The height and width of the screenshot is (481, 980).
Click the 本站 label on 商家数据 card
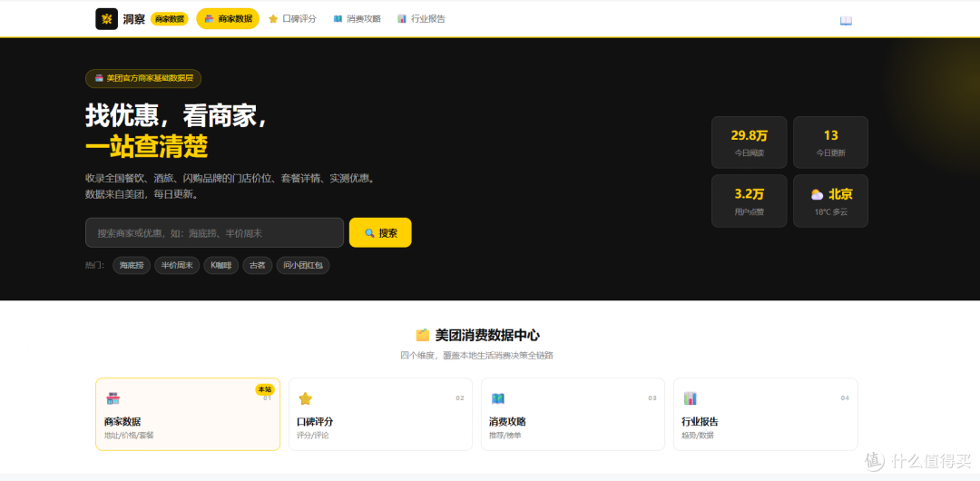pyautogui.click(x=265, y=389)
